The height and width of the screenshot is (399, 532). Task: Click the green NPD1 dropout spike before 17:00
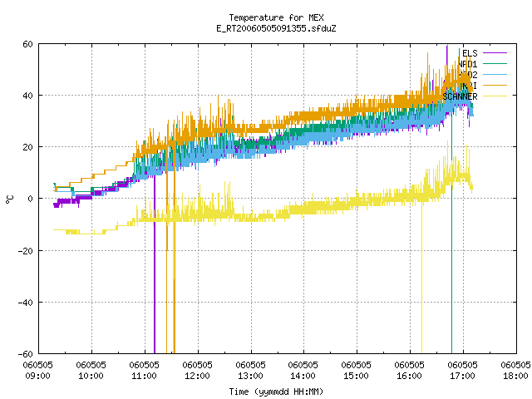[x=452, y=234]
